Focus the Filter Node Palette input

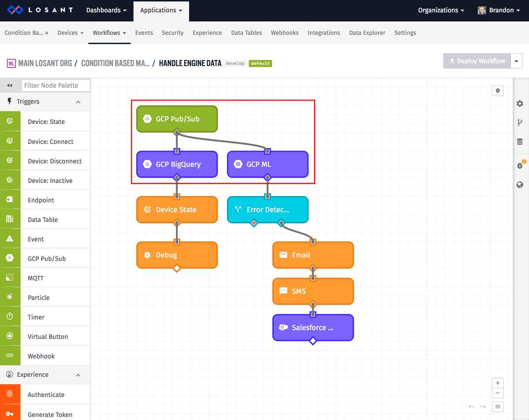56,85
